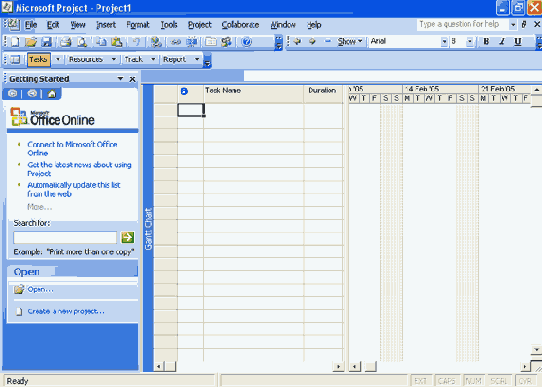Click the Gantt chart vertical scrollbar down arrow

[536, 350]
